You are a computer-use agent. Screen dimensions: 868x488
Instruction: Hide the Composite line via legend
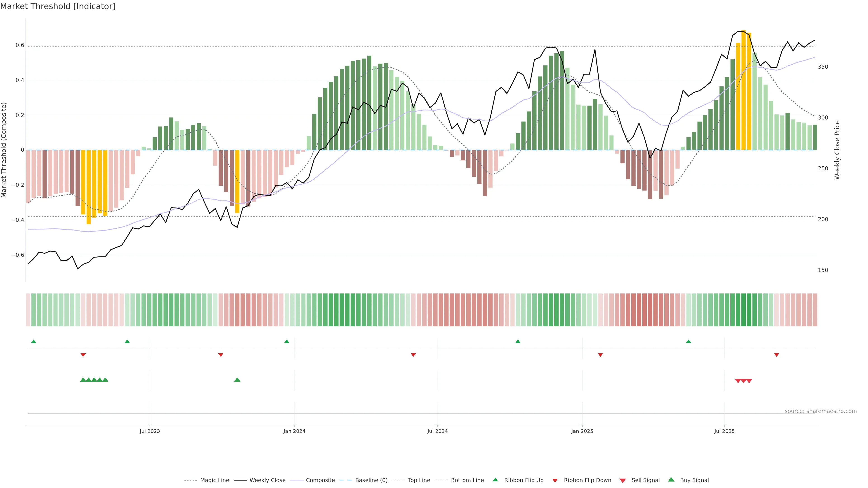point(320,480)
